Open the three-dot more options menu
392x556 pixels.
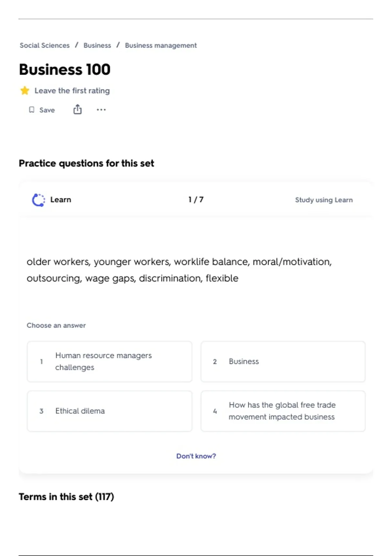click(101, 110)
